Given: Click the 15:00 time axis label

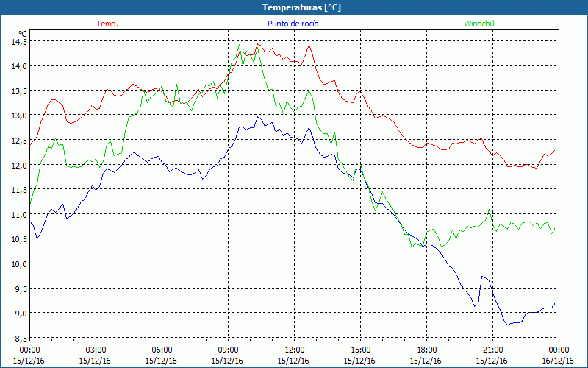Looking at the screenshot, I should (x=361, y=350).
